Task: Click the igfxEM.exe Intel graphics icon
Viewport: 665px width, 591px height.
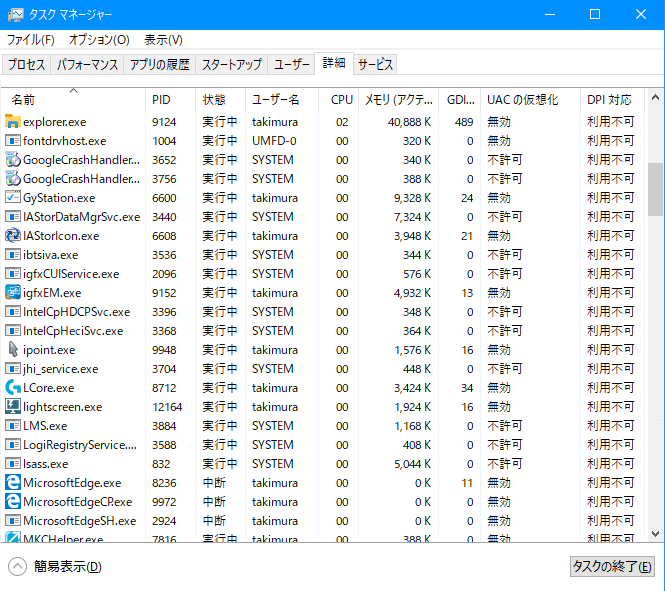Action: 13,293
